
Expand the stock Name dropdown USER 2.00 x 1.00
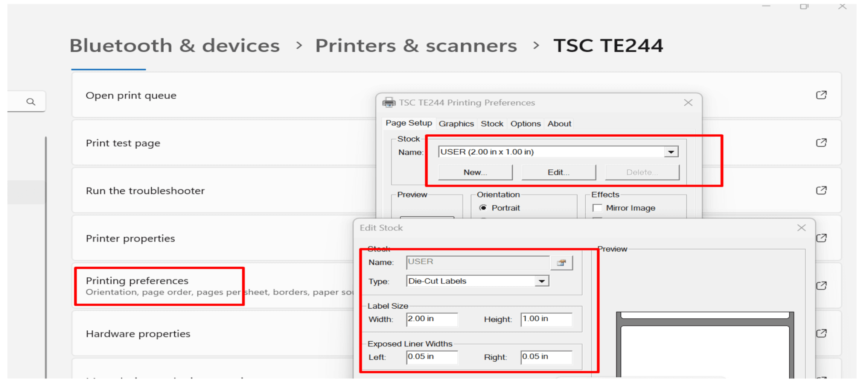tap(671, 152)
